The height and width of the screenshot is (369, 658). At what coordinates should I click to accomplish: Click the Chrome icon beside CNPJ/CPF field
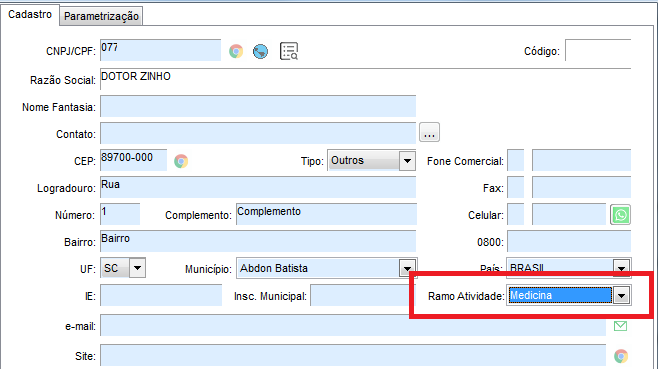tap(236, 51)
